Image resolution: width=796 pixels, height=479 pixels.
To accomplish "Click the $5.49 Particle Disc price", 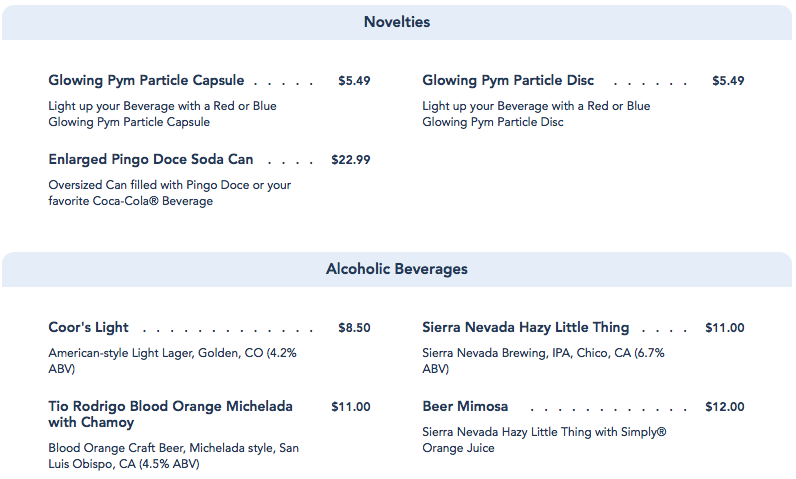I will click(x=728, y=81).
